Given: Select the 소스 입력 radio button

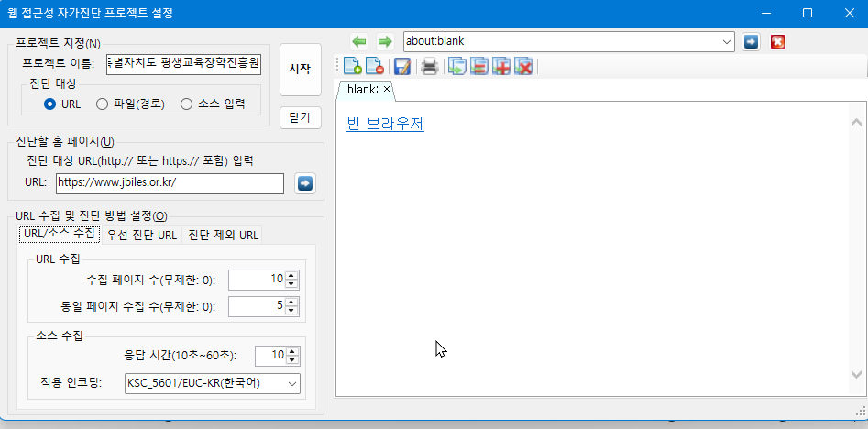Looking at the screenshot, I should pyautogui.click(x=186, y=104).
